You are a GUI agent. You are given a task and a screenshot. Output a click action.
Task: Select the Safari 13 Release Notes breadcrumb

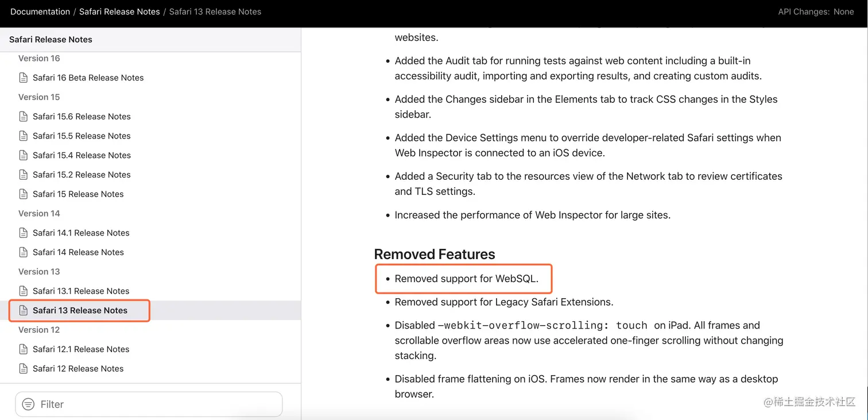pos(215,11)
